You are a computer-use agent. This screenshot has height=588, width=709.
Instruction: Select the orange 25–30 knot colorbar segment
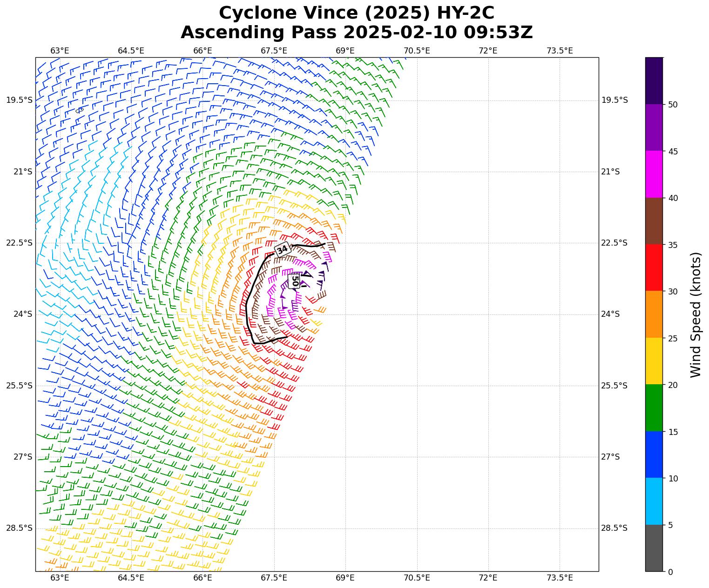tap(654, 314)
